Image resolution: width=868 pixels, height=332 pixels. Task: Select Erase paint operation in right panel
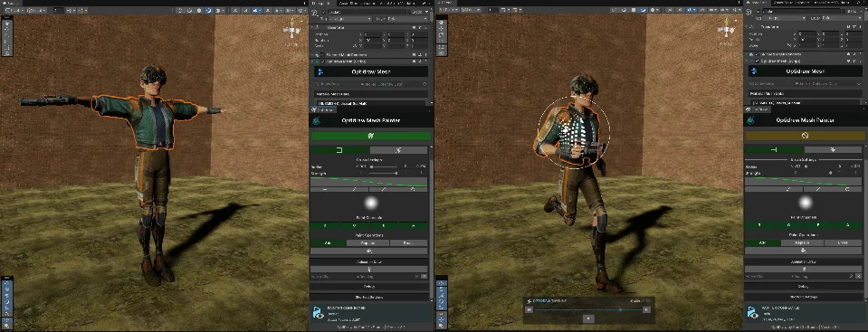click(x=843, y=242)
